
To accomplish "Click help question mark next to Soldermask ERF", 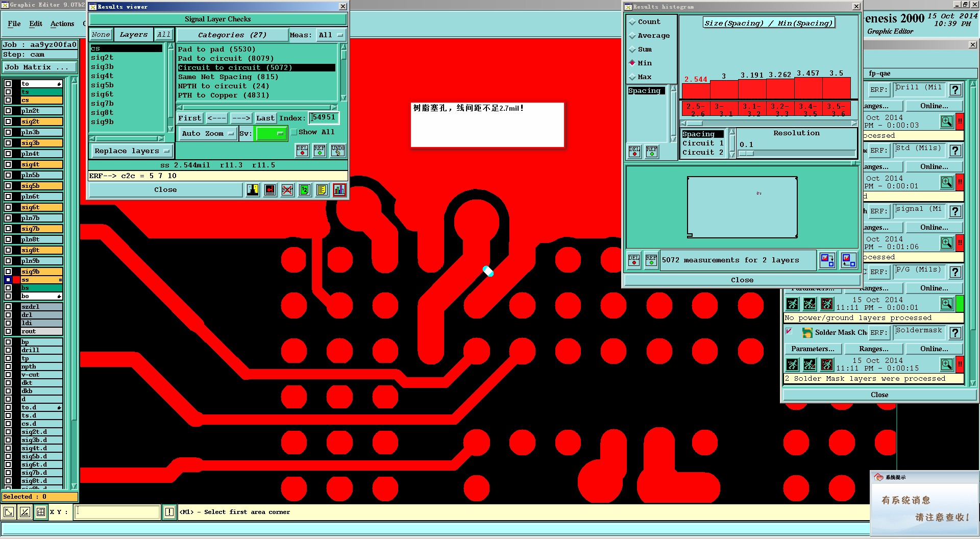I will pos(955,333).
